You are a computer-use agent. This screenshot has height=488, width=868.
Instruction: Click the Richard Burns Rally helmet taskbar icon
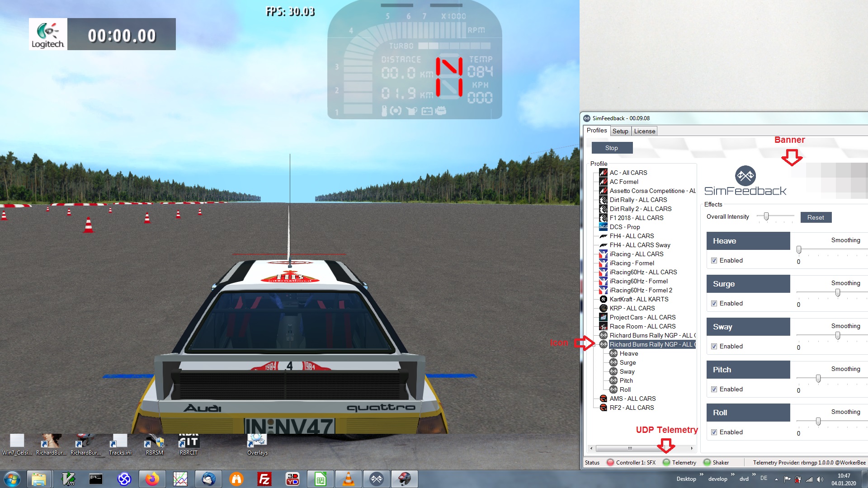point(405,479)
